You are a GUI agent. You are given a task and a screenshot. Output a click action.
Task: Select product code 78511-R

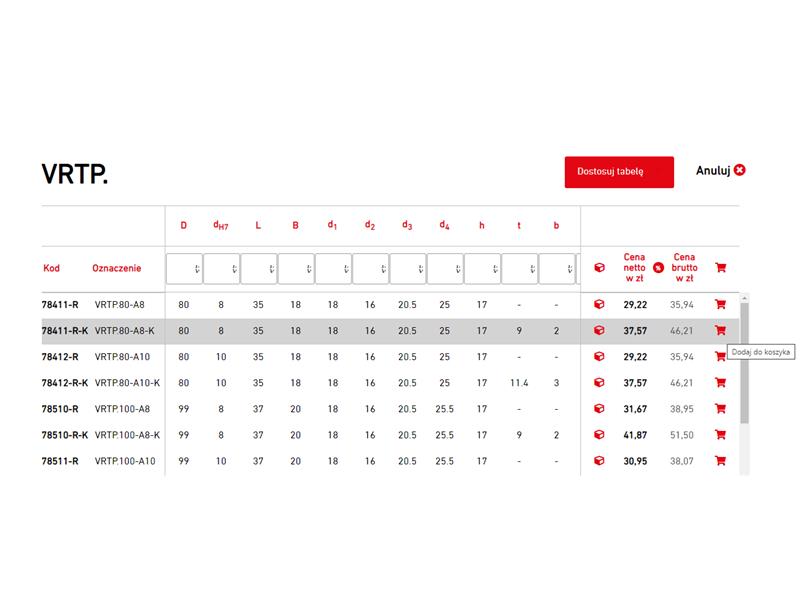(x=60, y=461)
